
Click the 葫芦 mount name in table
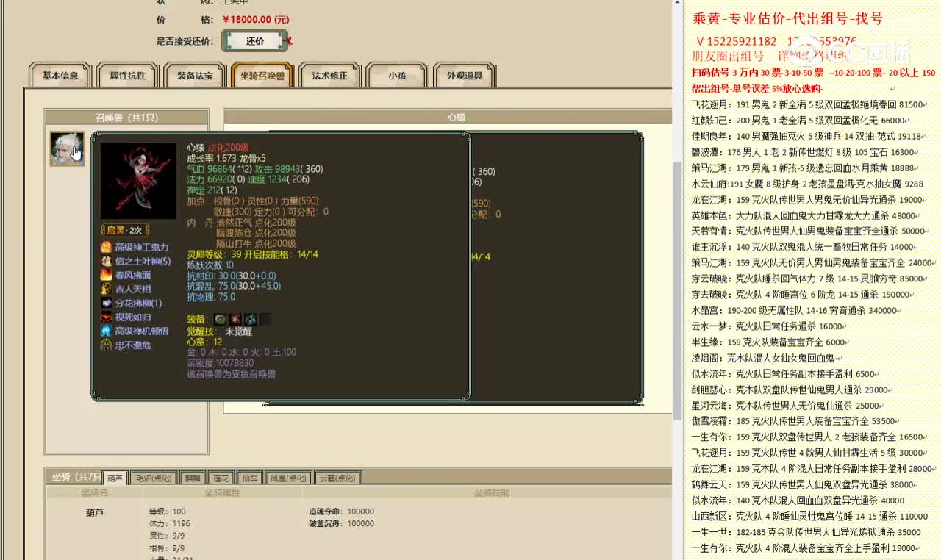pos(95,512)
